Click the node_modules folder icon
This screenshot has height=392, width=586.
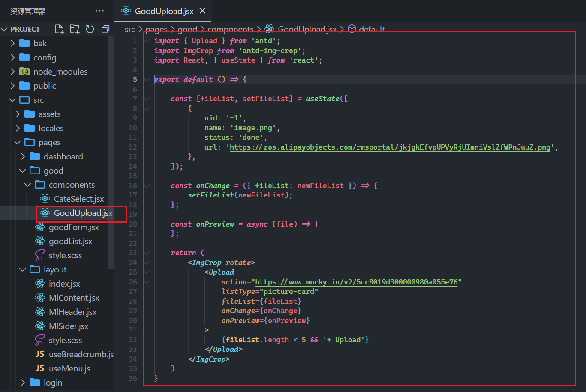(x=24, y=72)
